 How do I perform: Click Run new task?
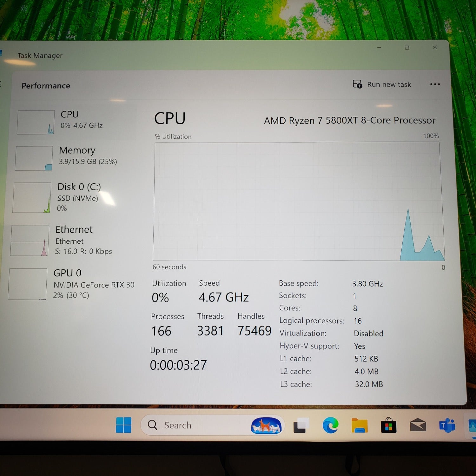coord(389,84)
